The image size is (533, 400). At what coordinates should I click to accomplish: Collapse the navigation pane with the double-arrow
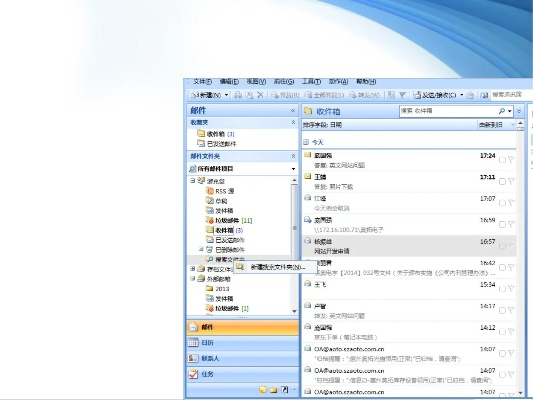(x=293, y=110)
